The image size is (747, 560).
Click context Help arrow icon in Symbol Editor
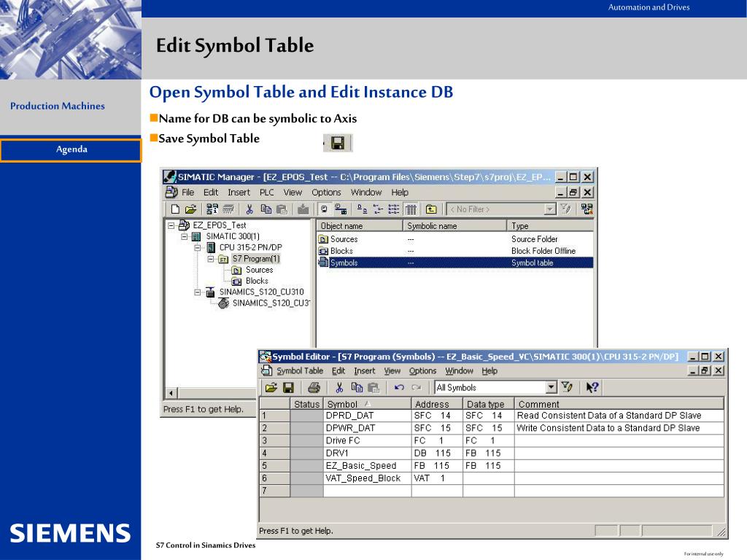(592, 388)
